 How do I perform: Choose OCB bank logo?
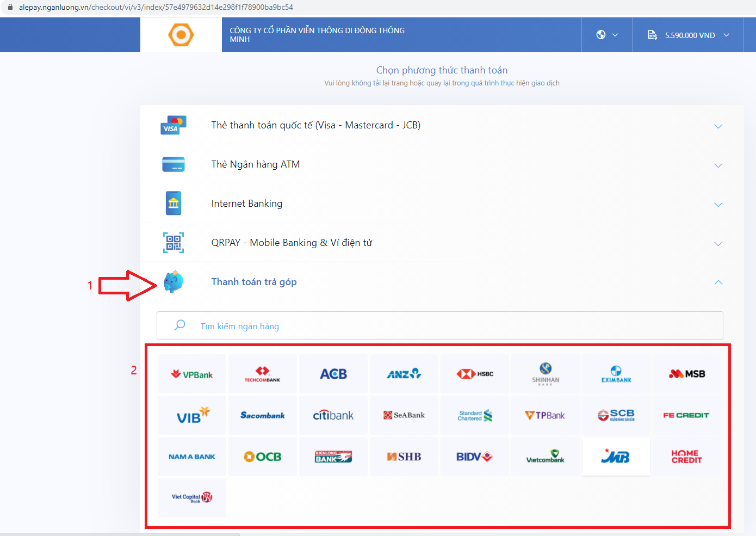click(263, 457)
